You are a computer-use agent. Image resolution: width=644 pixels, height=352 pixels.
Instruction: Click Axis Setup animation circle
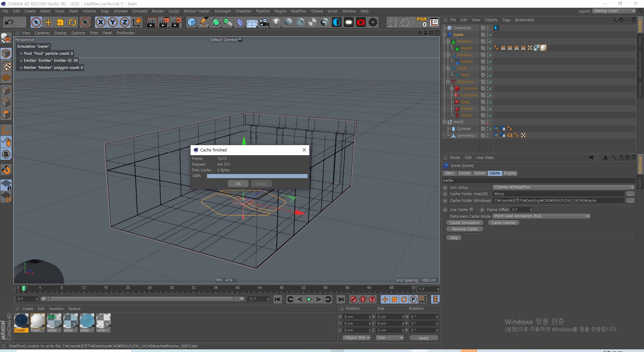tap(445, 187)
